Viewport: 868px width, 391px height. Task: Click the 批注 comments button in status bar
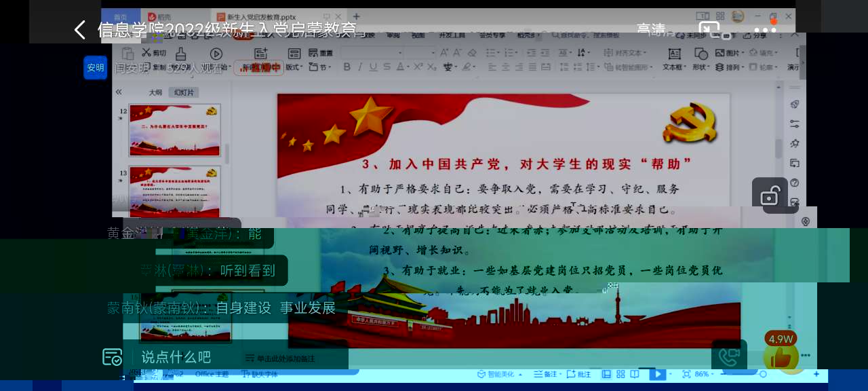tap(578, 374)
